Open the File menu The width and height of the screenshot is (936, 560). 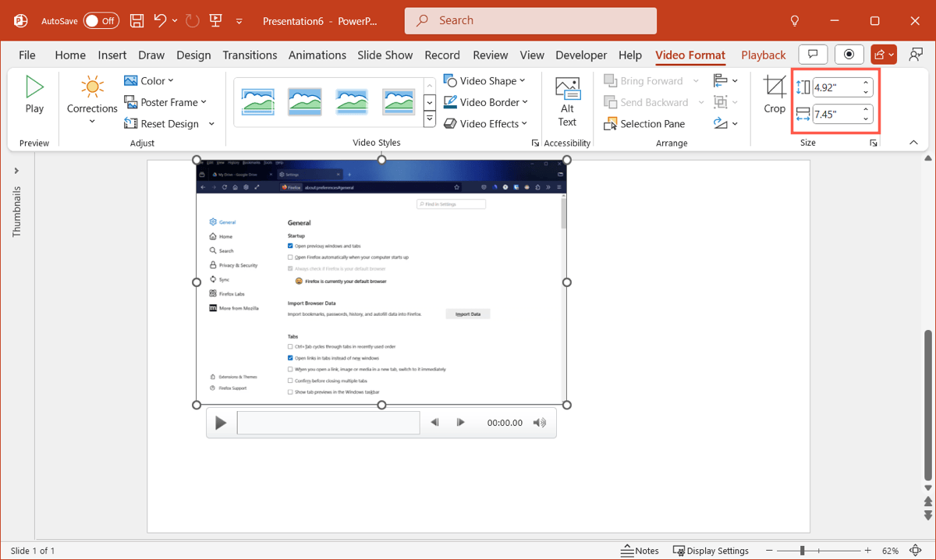click(27, 55)
